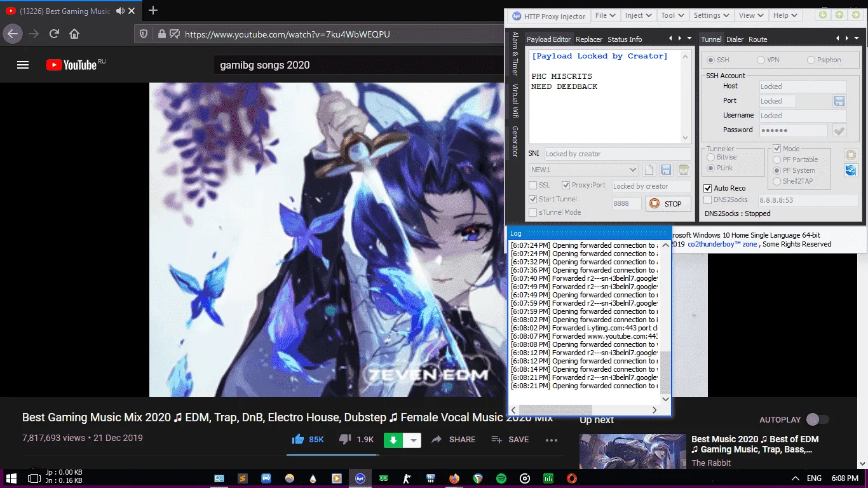Uncheck the Auto Reco checkbox

(708, 188)
